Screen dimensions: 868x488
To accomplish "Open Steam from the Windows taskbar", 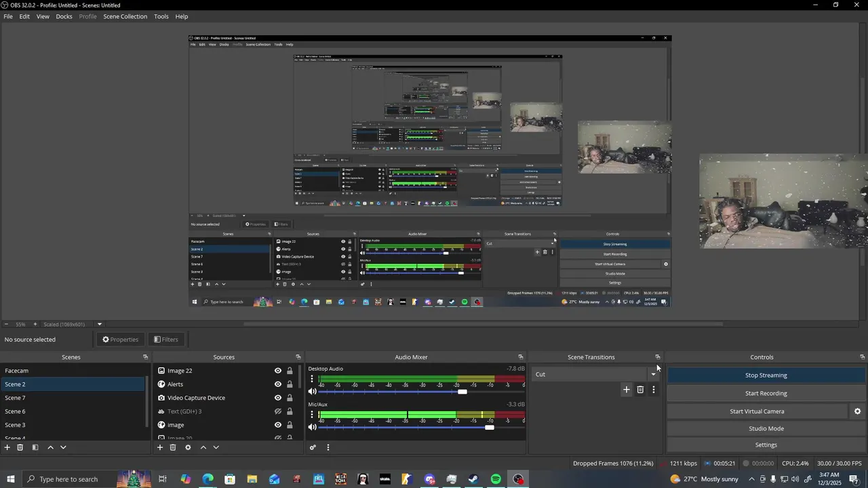I will tap(473, 479).
